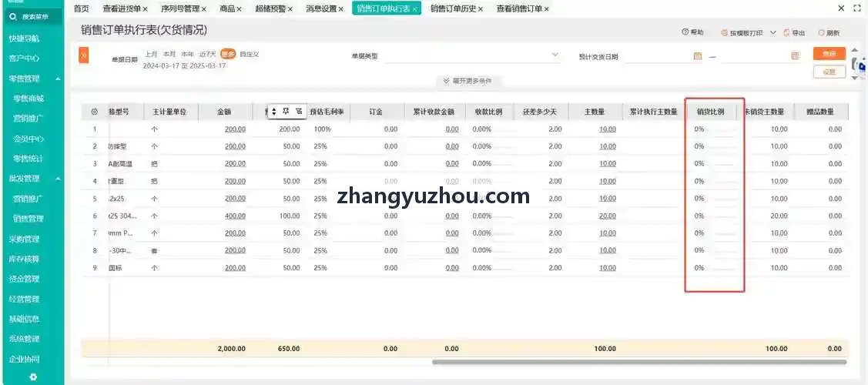
Task: Switch to 序列号管理 tab
Action: [180, 8]
